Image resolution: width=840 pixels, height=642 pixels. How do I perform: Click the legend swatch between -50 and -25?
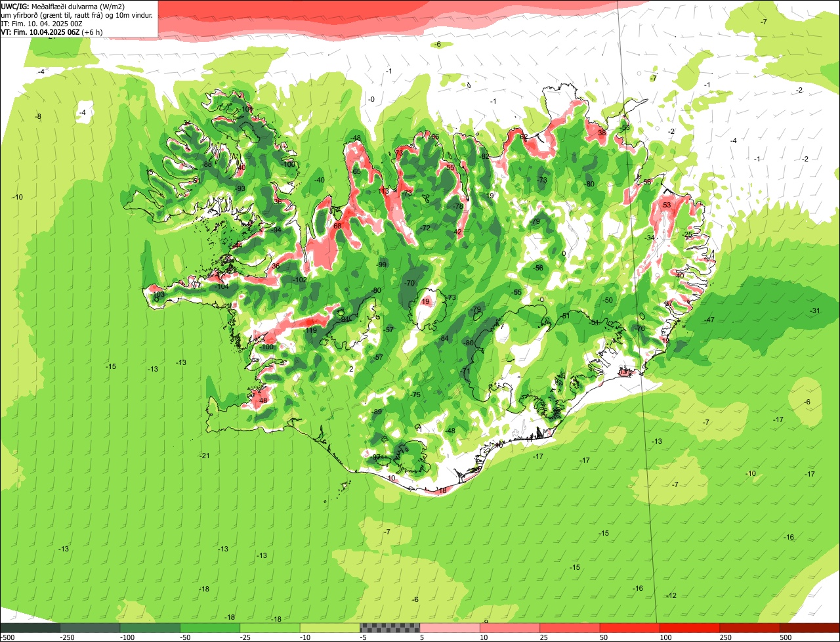pyautogui.click(x=211, y=628)
